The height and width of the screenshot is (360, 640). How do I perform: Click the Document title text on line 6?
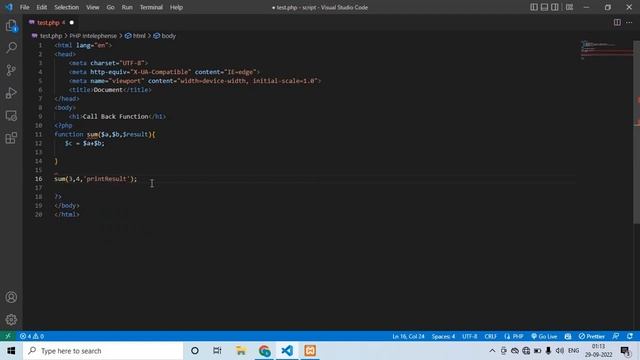click(108, 90)
